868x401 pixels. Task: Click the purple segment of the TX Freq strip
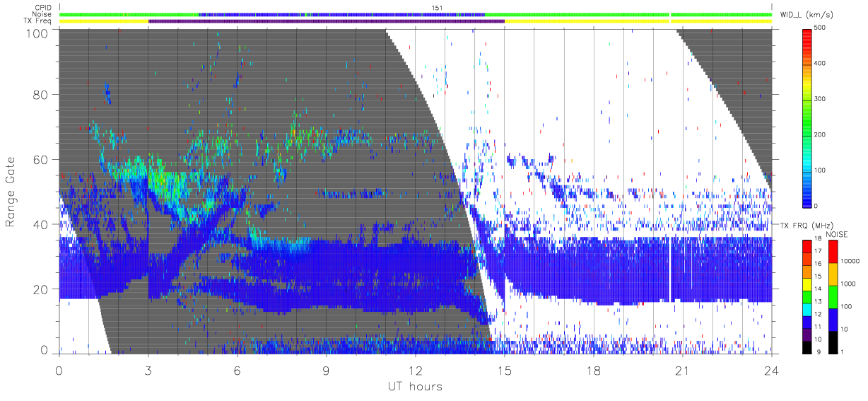[327, 21]
